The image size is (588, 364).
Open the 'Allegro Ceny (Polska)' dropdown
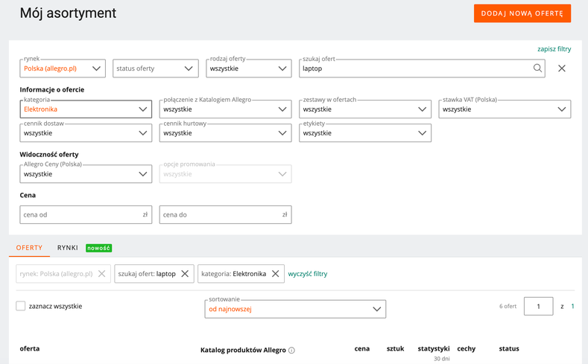pyautogui.click(x=86, y=174)
